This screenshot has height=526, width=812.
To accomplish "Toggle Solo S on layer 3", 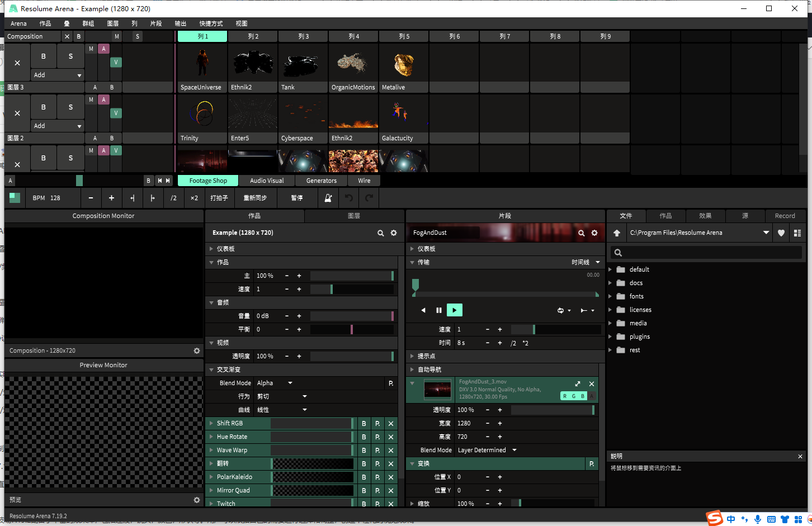I will point(70,56).
